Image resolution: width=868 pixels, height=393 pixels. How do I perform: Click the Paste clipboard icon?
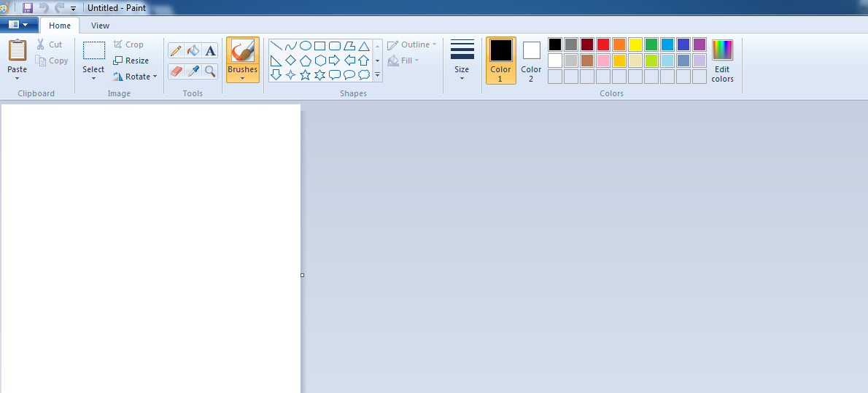tap(18, 50)
